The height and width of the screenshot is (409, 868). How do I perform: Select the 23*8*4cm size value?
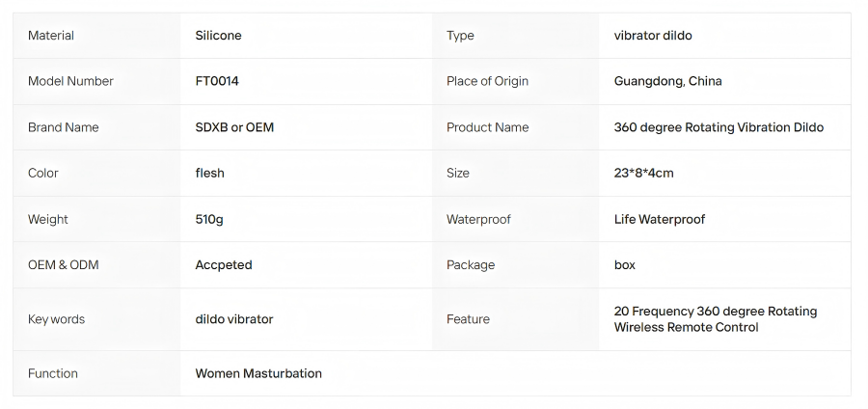click(644, 174)
